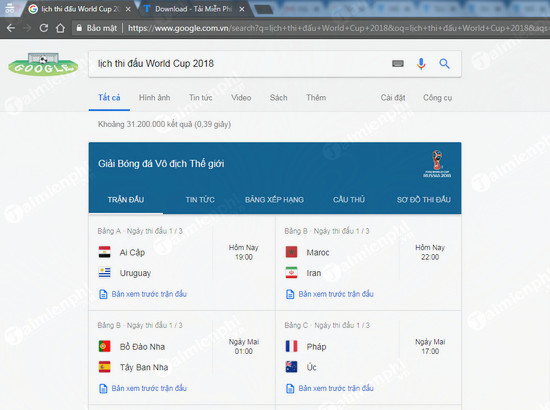The image size is (550, 410).
Task: Open the Sách search tab
Action: (279, 98)
